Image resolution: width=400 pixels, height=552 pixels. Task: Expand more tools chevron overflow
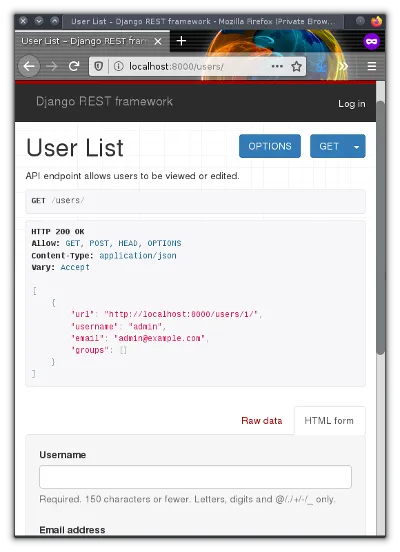pos(343,66)
